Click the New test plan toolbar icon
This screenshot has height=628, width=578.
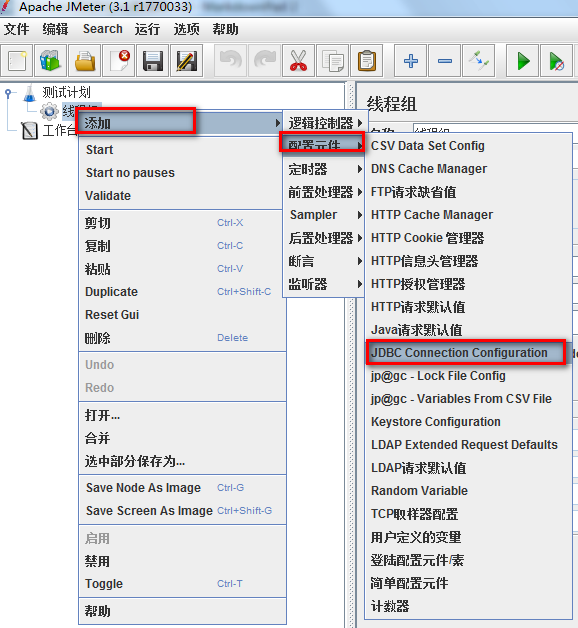pos(16,61)
